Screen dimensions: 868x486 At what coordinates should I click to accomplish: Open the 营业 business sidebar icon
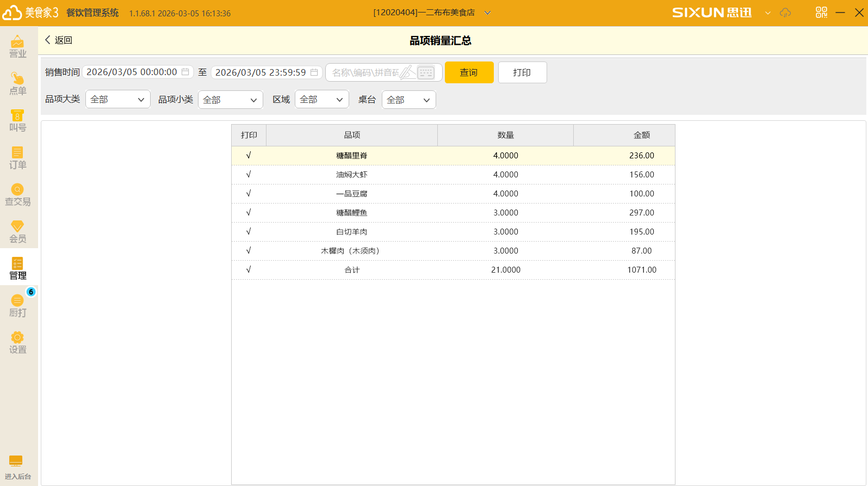[17, 46]
